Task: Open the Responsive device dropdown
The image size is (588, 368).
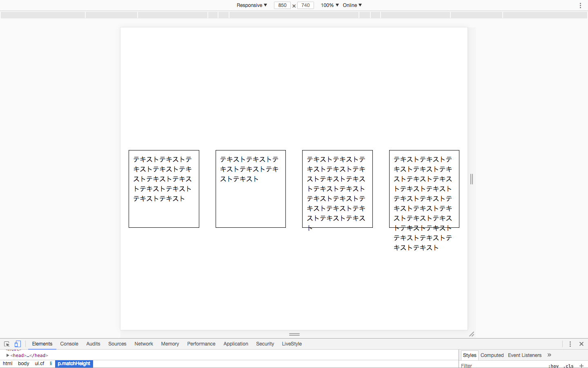Action: click(252, 5)
